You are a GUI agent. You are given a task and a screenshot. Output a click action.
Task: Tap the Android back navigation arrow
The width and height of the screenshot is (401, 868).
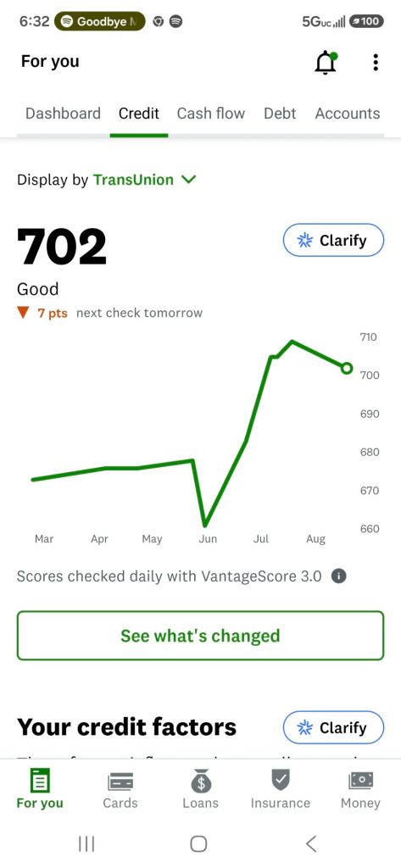pyautogui.click(x=311, y=843)
